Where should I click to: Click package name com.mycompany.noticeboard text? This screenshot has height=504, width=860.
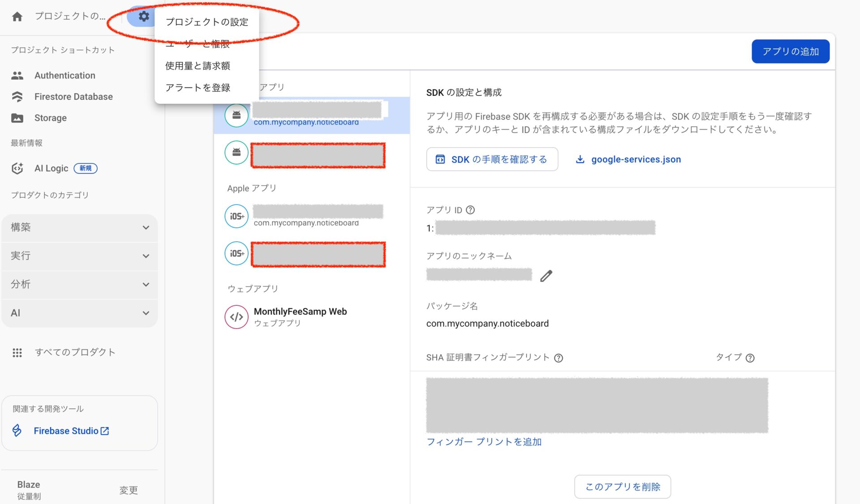[x=487, y=323]
